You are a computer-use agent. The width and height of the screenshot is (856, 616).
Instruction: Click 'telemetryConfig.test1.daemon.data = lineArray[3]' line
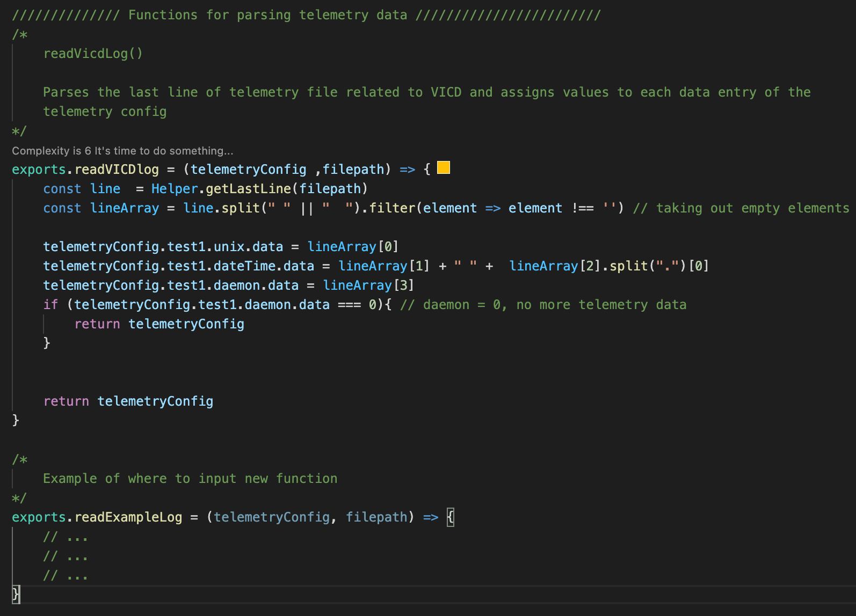tap(228, 285)
